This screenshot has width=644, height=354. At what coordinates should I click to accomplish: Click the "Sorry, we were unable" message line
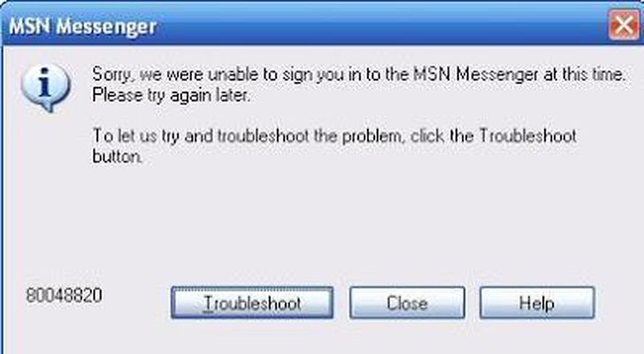358,74
